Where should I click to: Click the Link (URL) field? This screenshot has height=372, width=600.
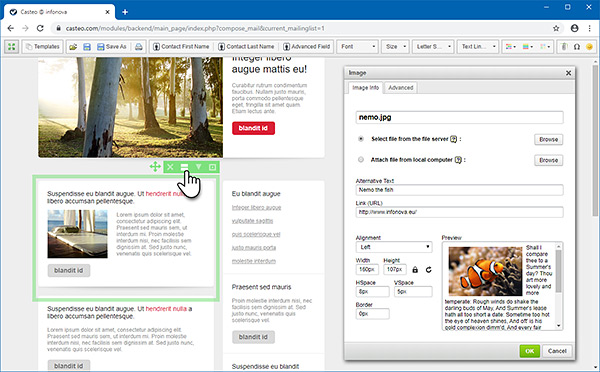(x=460, y=212)
